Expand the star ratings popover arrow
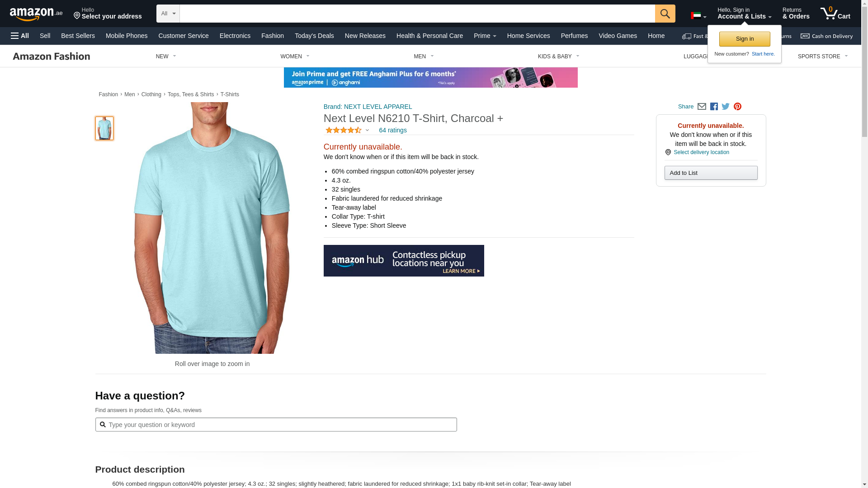This screenshot has height=488, width=868. click(x=367, y=130)
